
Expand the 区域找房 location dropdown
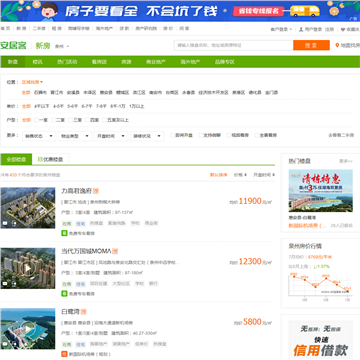[32, 82]
